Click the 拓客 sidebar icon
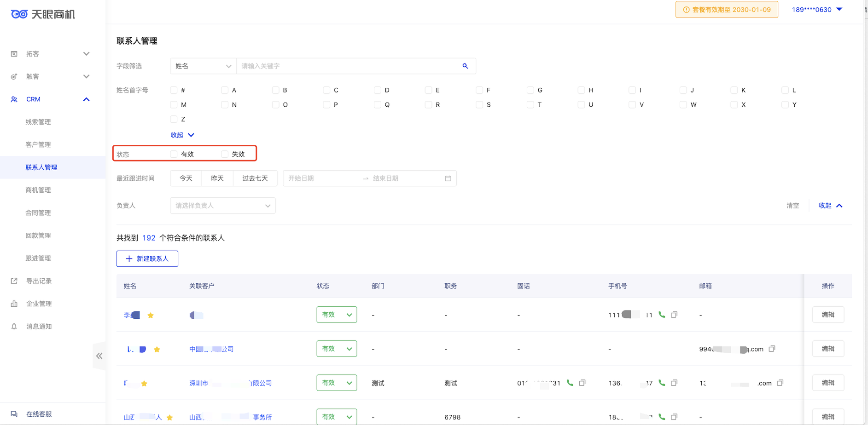Image resolution: width=868 pixels, height=425 pixels. 14,54
